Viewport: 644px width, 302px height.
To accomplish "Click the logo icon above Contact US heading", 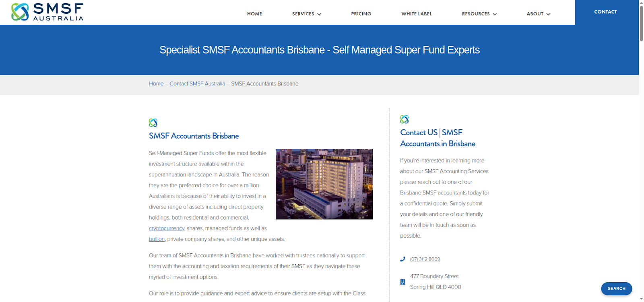I will pos(404,119).
